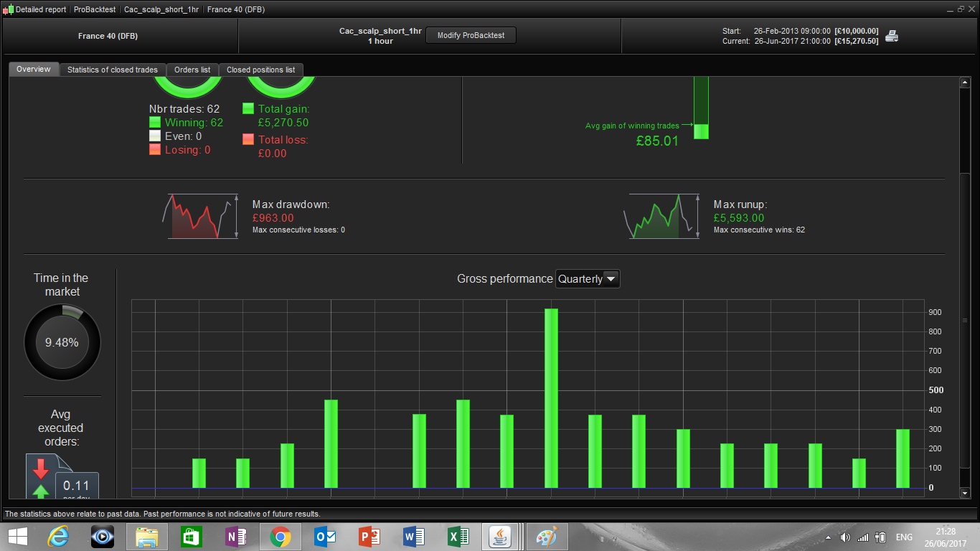
Task: Open Paint from the taskbar
Action: click(547, 537)
